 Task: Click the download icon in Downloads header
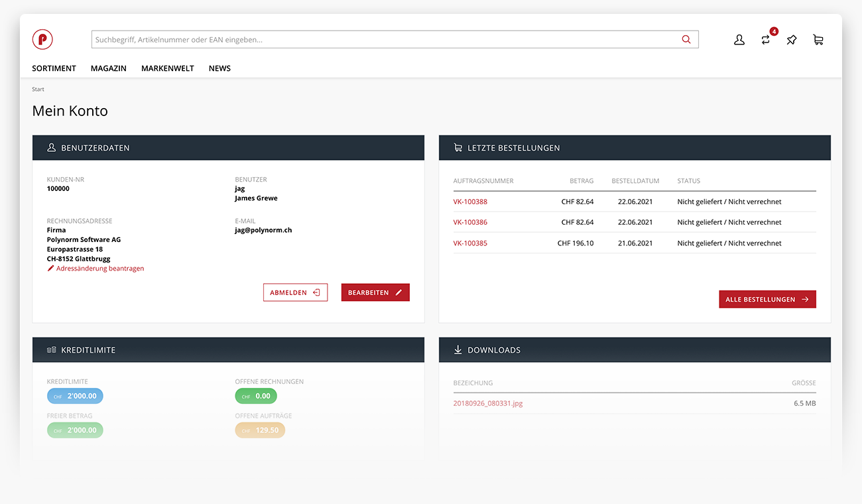point(458,349)
